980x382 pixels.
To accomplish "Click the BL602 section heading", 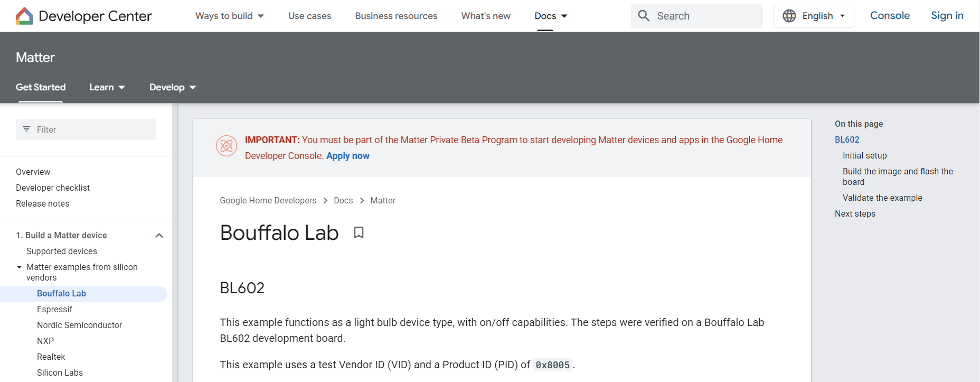I will coord(242,288).
